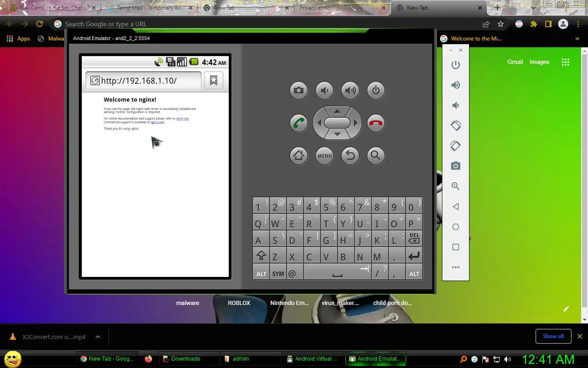Tap the red end call button

(x=376, y=123)
